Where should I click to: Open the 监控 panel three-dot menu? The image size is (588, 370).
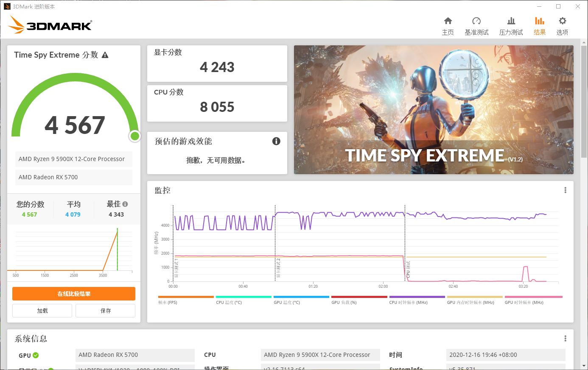565,190
